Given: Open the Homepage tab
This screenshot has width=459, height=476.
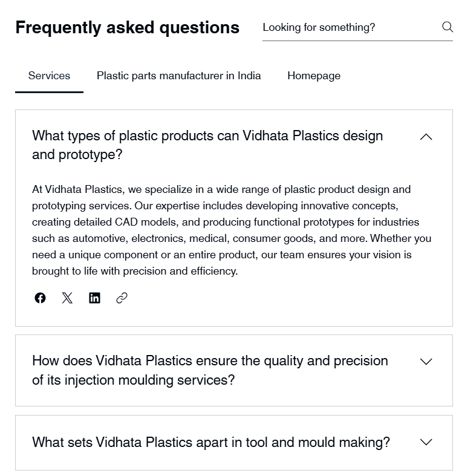Looking at the screenshot, I should coord(313,76).
